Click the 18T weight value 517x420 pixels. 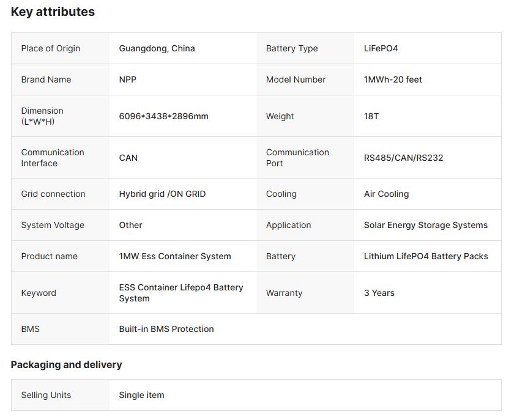coord(371,116)
